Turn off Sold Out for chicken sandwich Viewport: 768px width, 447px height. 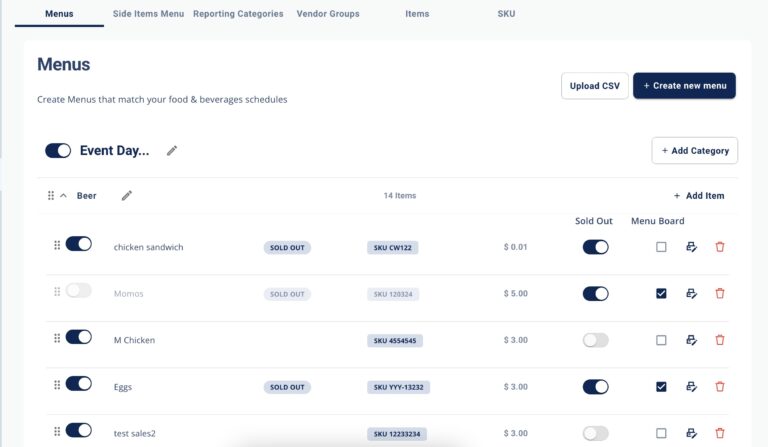pos(596,247)
